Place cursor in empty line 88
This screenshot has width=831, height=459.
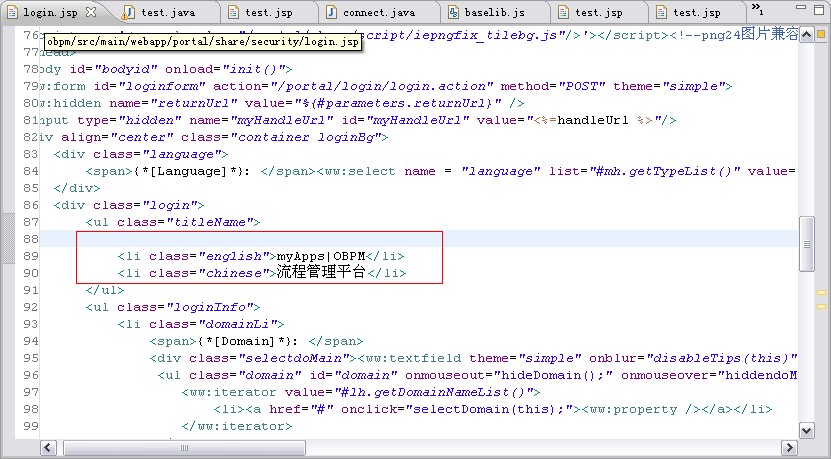[x=419, y=239]
